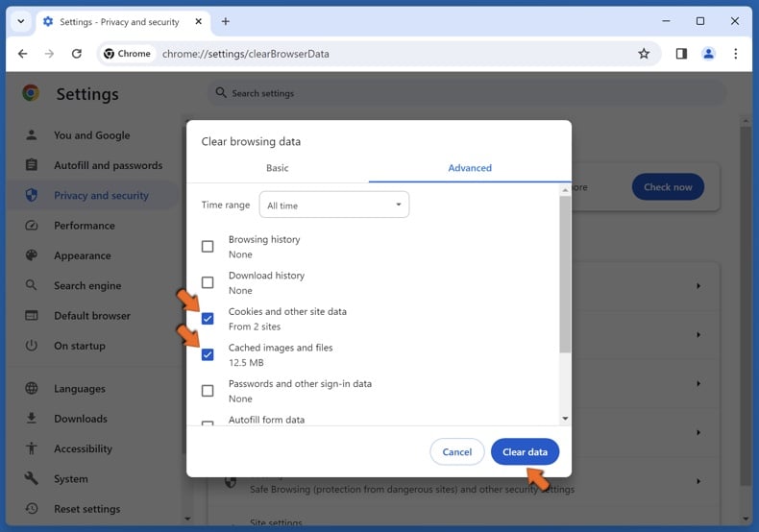Image resolution: width=759 pixels, height=532 pixels.
Task: Expand the Safe Browsing security row arrow
Action: [698, 481]
